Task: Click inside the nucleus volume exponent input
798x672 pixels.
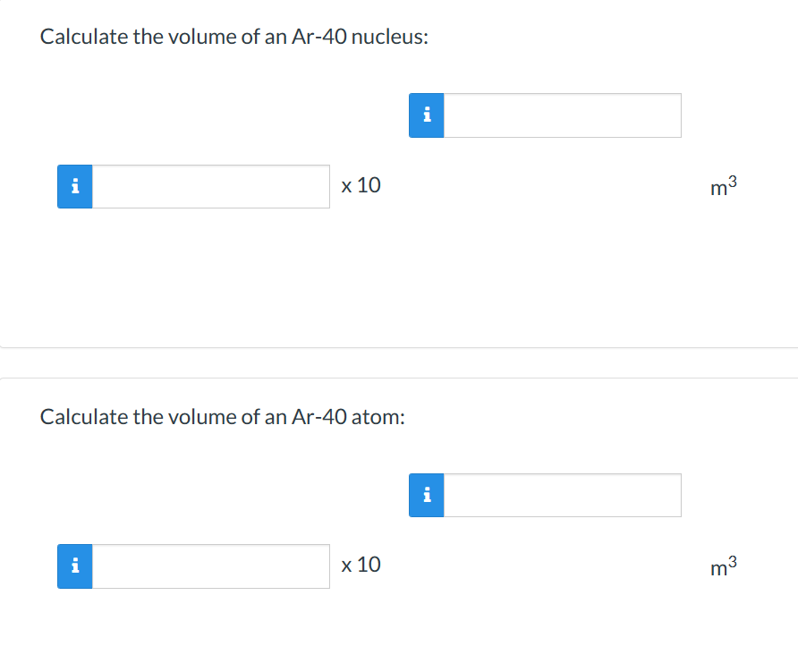Action: coord(564,115)
